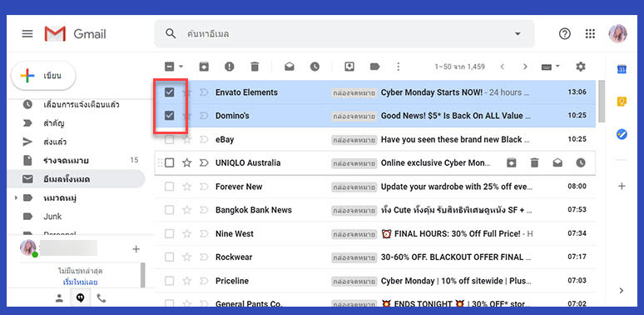The image size is (644, 315).
Task: Click the email list vertical scrollbar
Action: (602, 101)
